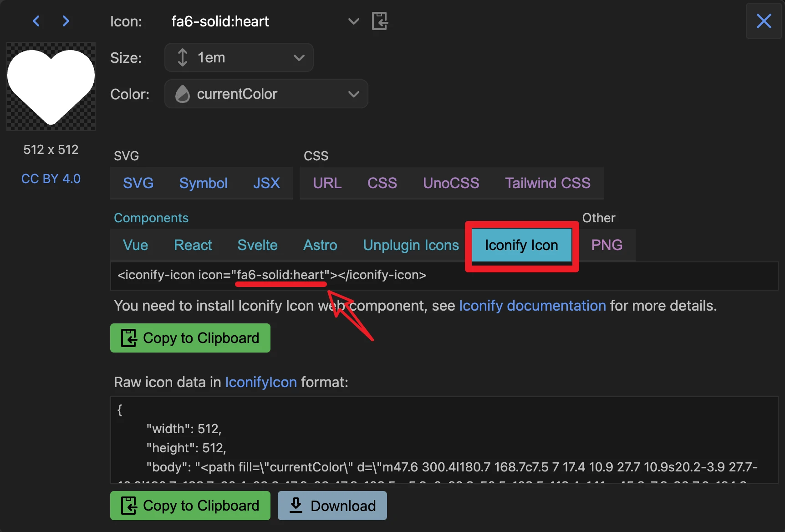Click the iconify-icon code snippet field
Screen dimensions: 785x532
click(x=444, y=276)
